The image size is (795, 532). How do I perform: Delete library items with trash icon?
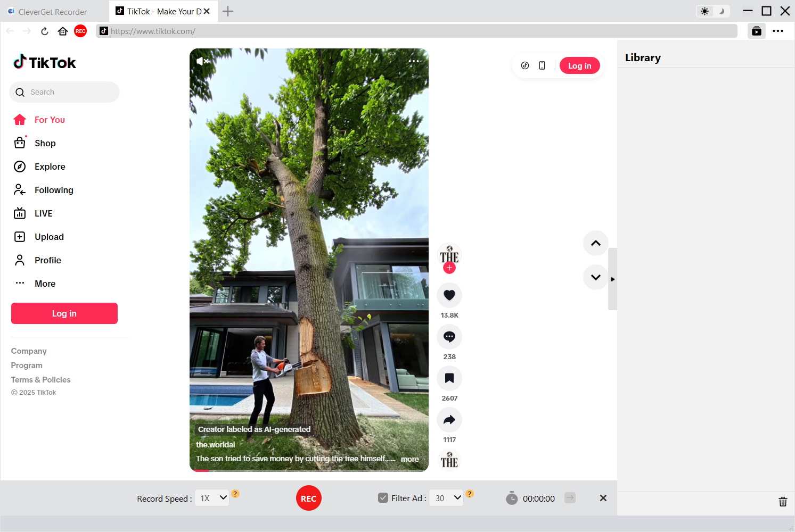783,501
